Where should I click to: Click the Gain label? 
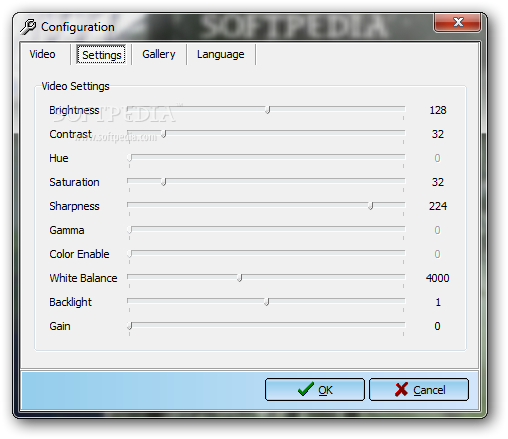[60, 326]
